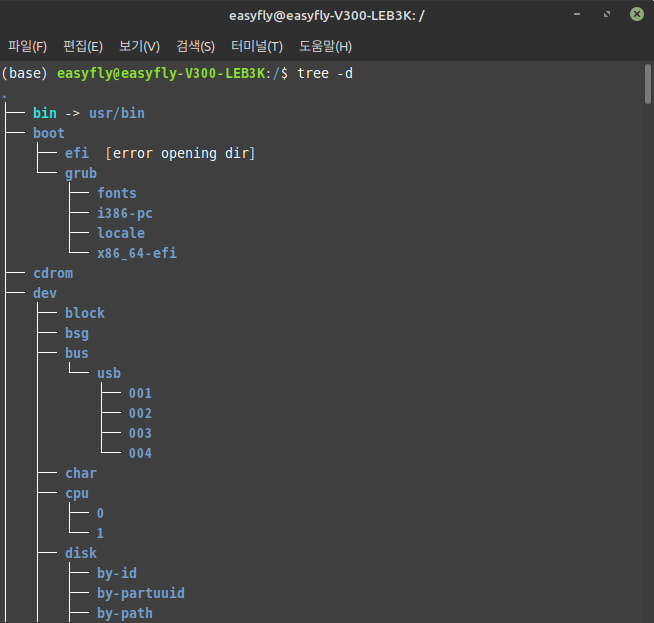Screen dimensions: 654x623
Task: Click the 'boot' directory entry
Action: [x=49, y=133]
